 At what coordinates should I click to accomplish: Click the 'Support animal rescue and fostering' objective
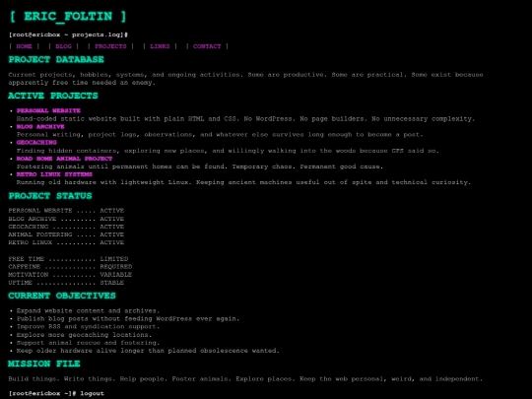click(88, 343)
